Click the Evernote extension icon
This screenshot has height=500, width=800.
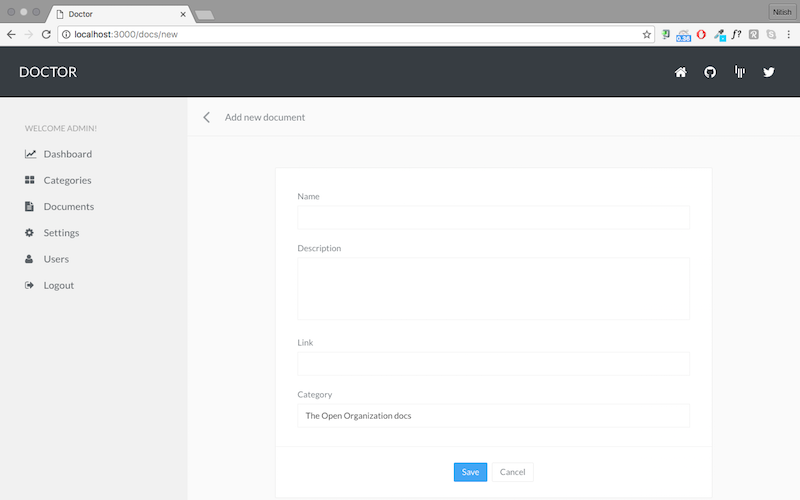pyautogui.click(x=666, y=34)
